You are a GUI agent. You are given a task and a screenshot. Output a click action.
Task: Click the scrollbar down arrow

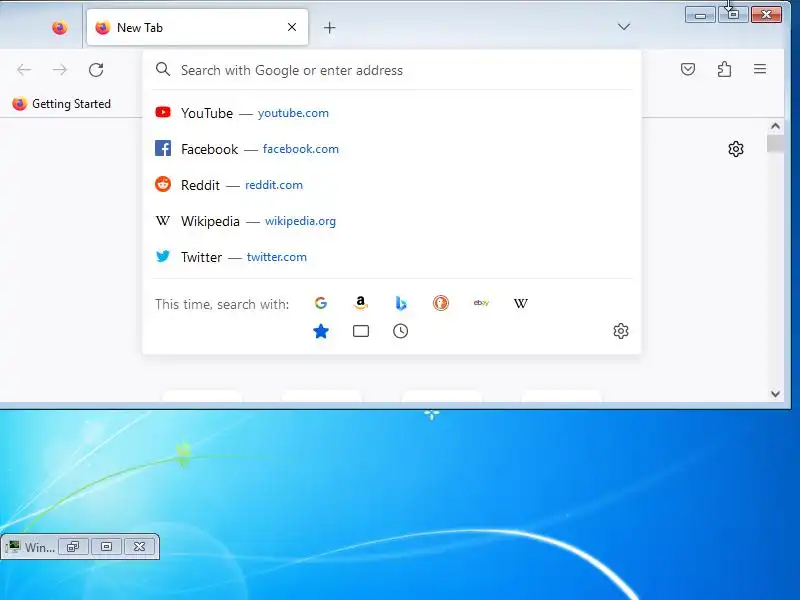[776, 394]
